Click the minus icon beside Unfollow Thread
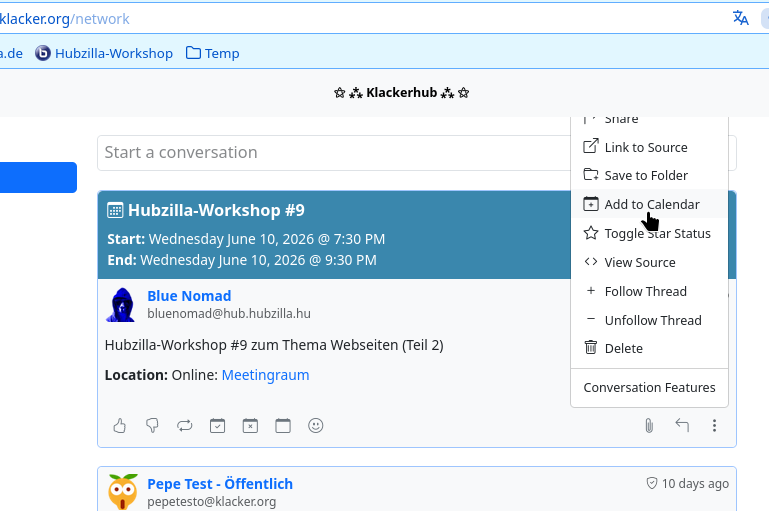Image resolution: width=769 pixels, height=511 pixels. 590,319
